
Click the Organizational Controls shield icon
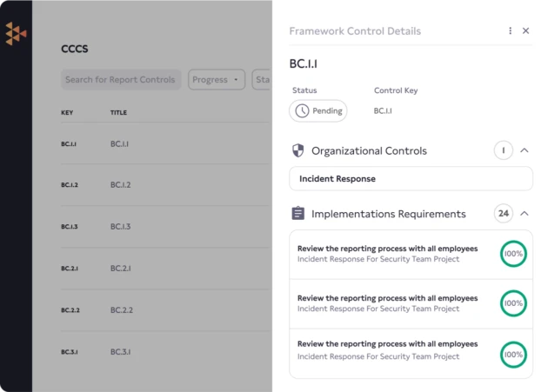click(x=298, y=150)
